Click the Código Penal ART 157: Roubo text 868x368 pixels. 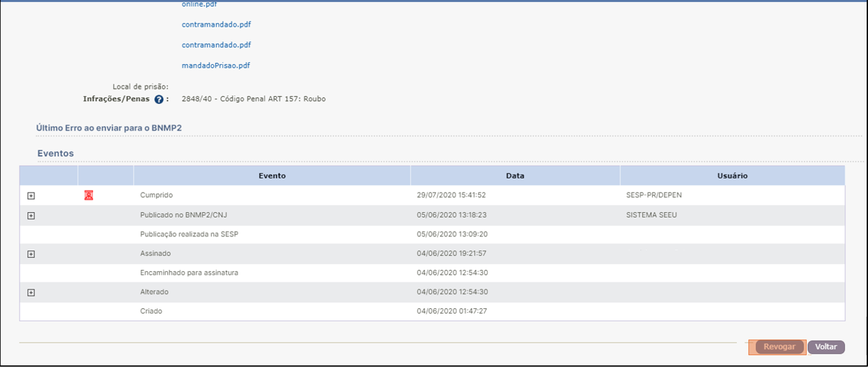click(273, 99)
